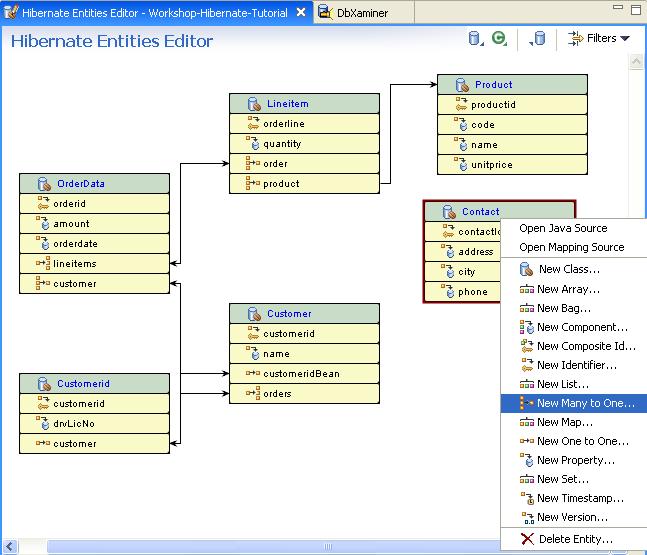Screen dimensions: 647x555
Task: Click the many-to-one icon beside product
Action: click(x=253, y=183)
